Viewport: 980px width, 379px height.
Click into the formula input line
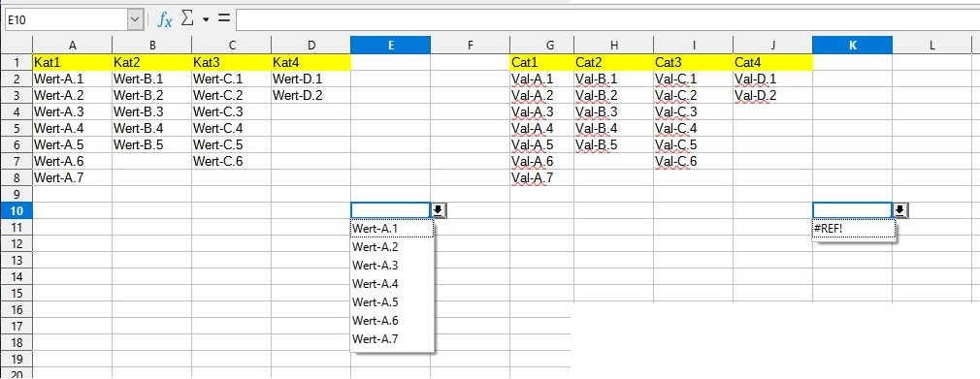(x=607, y=20)
